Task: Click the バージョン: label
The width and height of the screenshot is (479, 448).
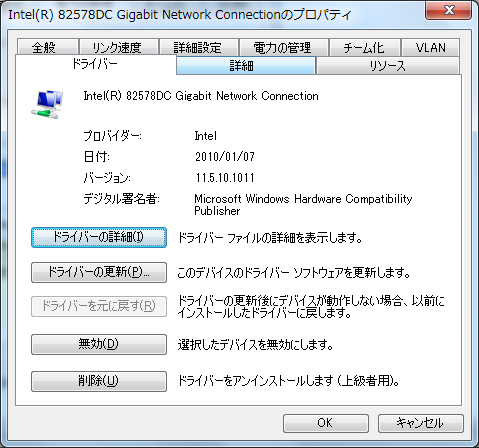Action: tap(107, 178)
